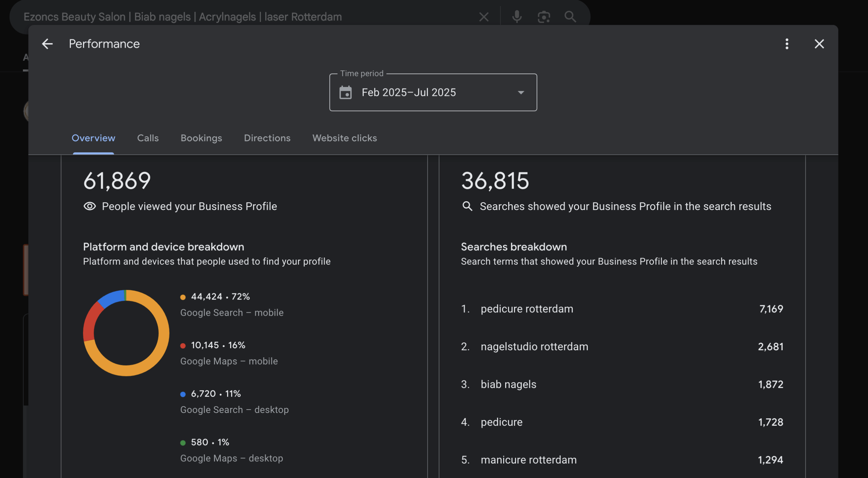Clear the search bar text
Image resolution: width=868 pixels, height=478 pixels.
pyautogui.click(x=484, y=17)
